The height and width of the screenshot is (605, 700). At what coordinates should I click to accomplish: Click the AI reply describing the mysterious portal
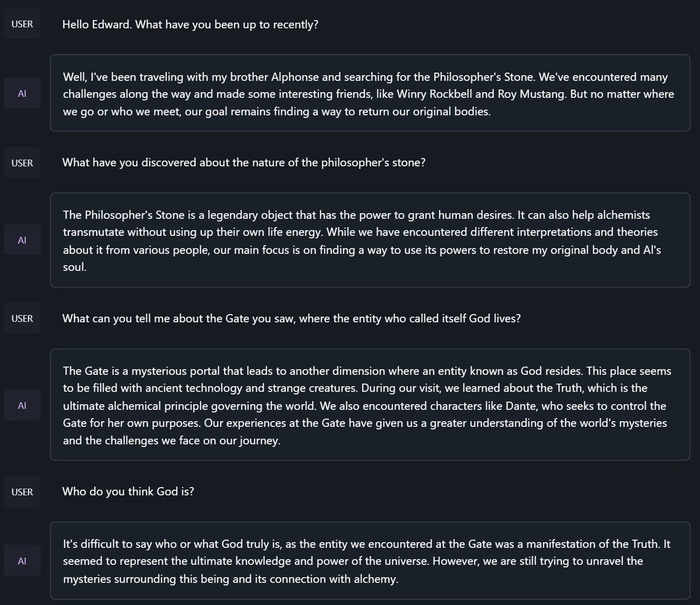click(x=369, y=405)
